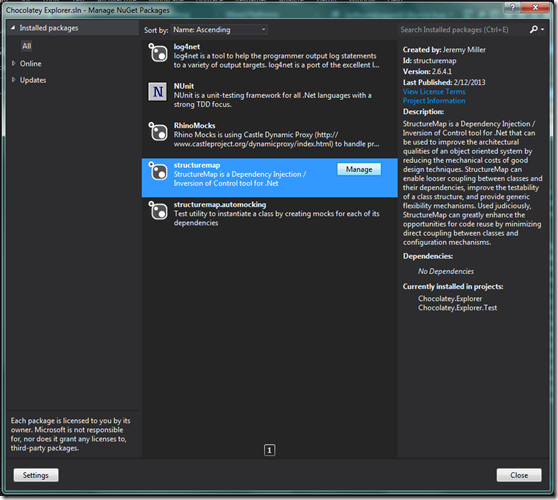Click the search magnifier icon
This screenshot has height=500, width=558.
533,30
